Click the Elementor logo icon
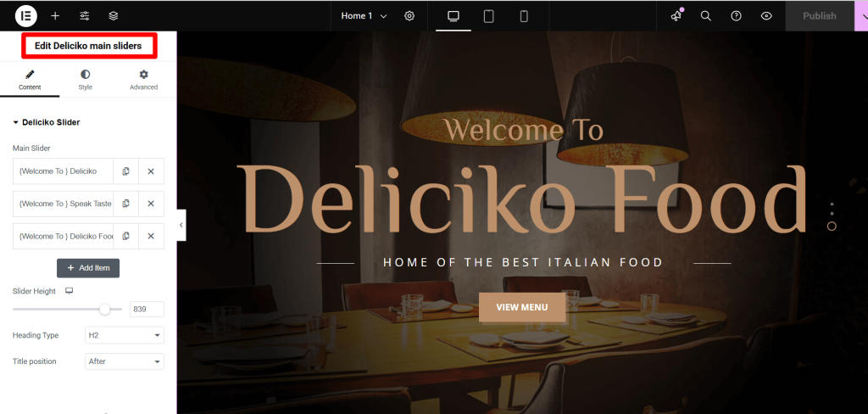 coord(25,15)
